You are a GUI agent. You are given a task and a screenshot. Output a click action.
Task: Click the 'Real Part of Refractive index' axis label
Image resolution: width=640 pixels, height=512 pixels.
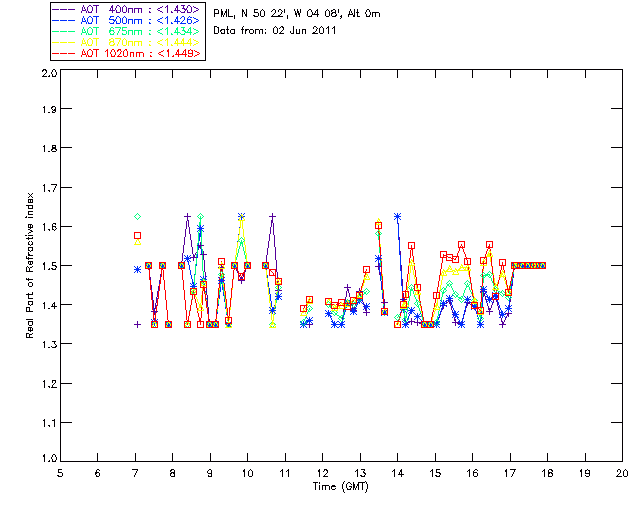click(30, 265)
